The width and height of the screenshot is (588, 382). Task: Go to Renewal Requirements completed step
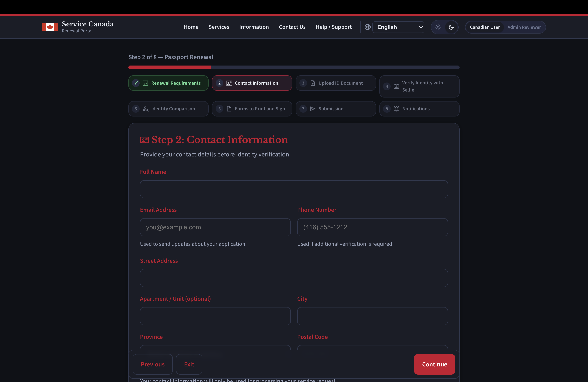coord(168,83)
